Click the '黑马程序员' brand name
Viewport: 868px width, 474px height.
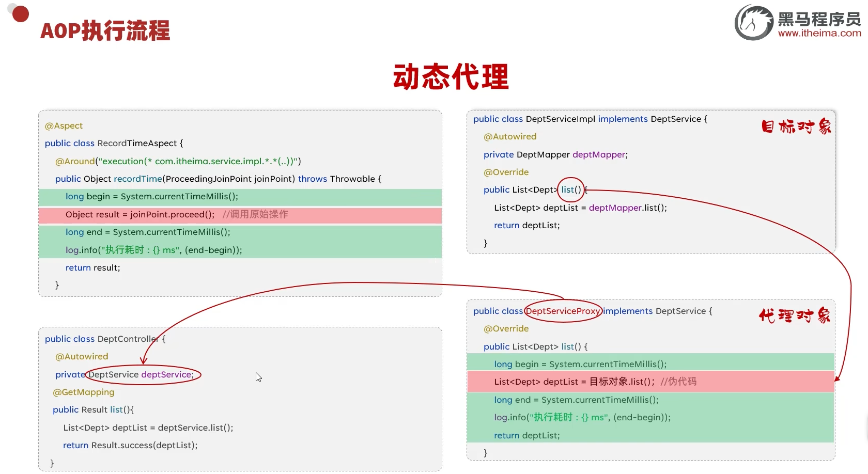(x=819, y=19)
